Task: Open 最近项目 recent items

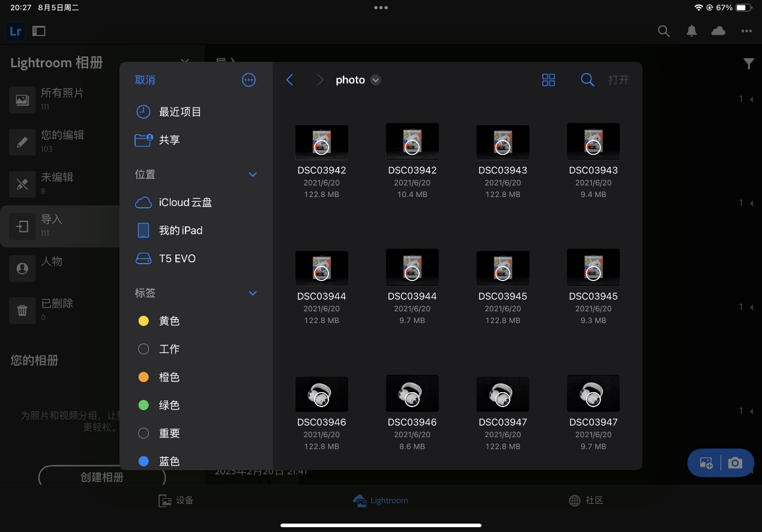Action: pyautogui.click(x=196, y=112)
